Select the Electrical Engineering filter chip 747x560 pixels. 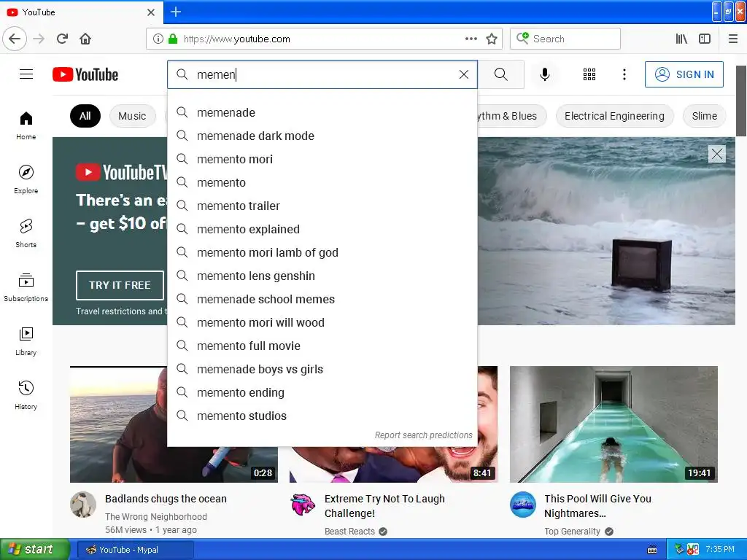tap(614, 116)
